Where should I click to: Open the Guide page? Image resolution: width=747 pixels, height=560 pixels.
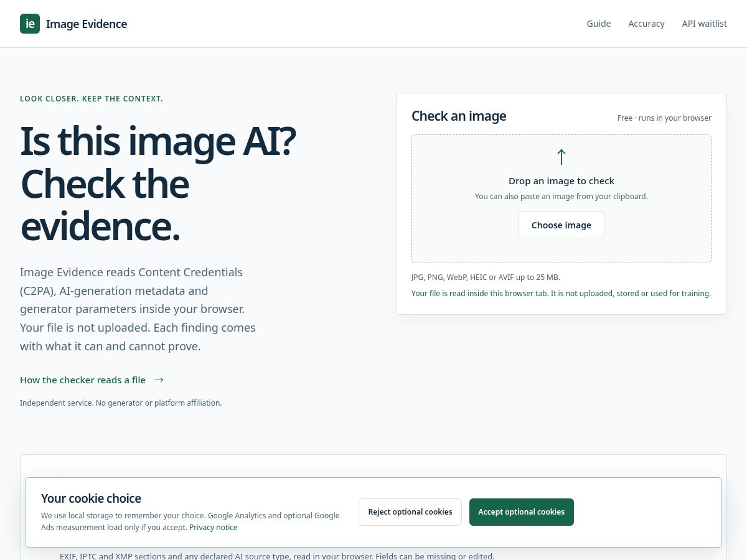tap(598, 24)
